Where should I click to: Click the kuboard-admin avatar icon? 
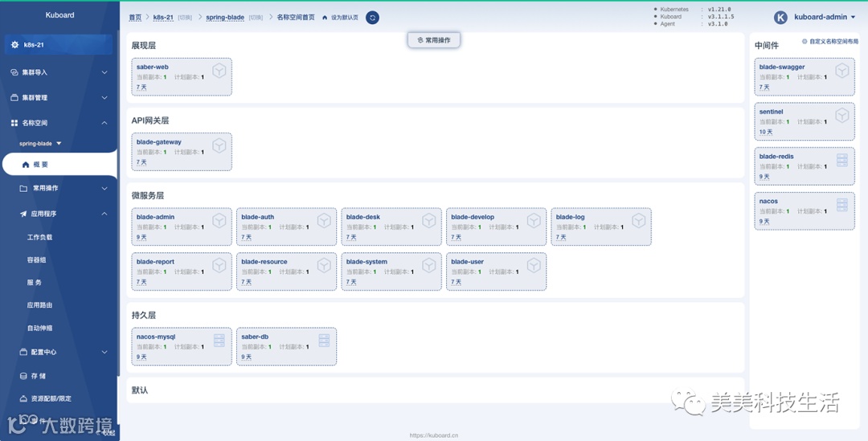pyautogui.click(x=780, y=17)
